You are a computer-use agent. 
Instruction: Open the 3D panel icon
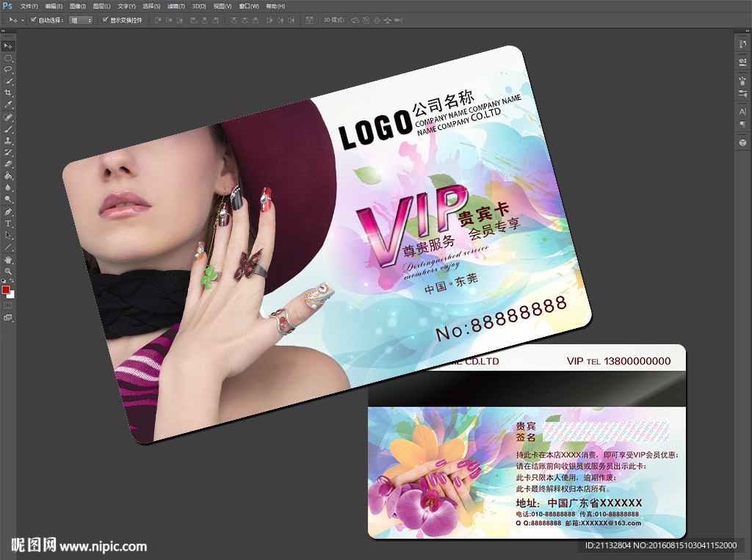click(742, 142)
